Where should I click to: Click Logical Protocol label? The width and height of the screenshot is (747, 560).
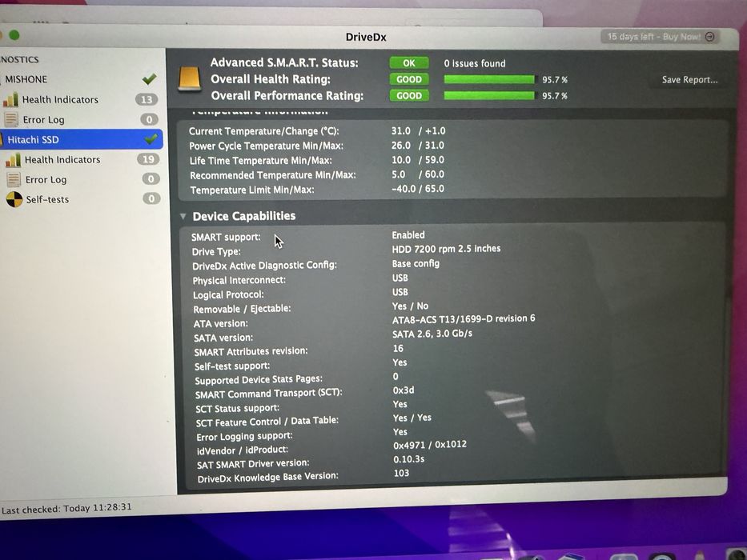[x=228, y=294]
